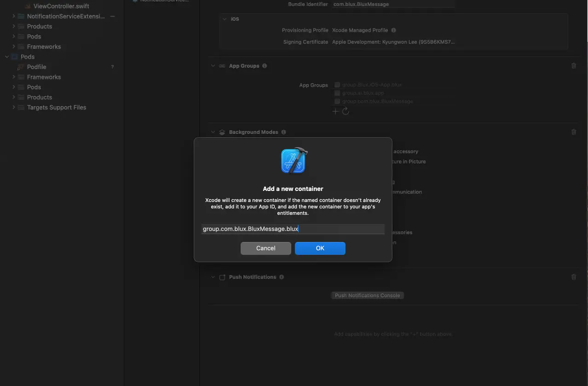The width and height of the screenshot is (588, 386).
Task: Select ViewController.swift in the navigator
Action: (x=62, y=6)
